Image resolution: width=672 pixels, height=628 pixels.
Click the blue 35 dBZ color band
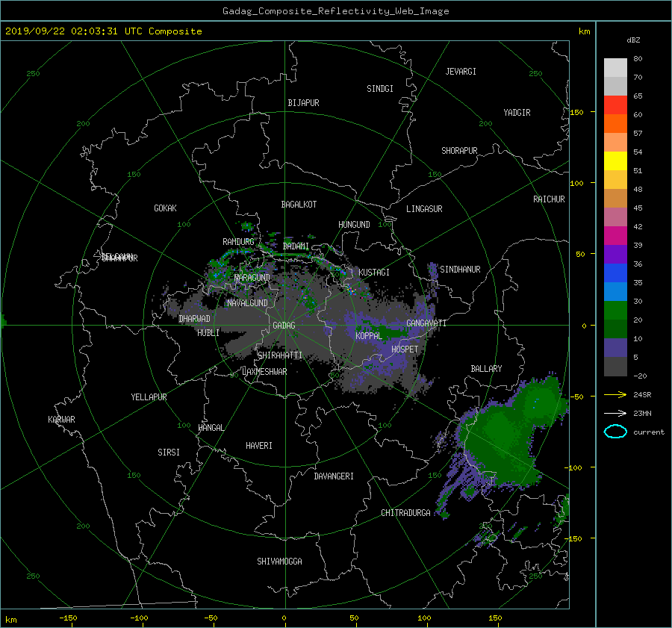tap(615, 273)
